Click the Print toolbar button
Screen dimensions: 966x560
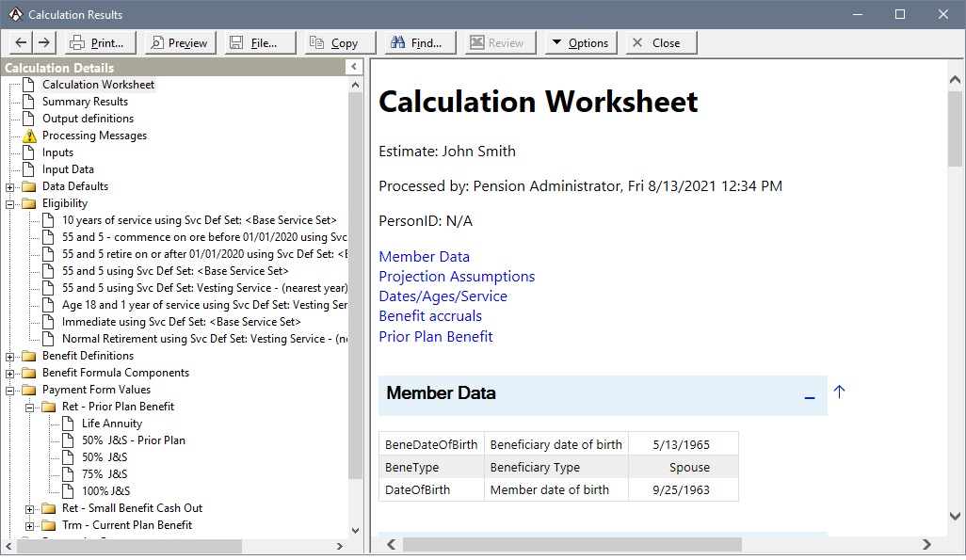click(x=100, y=42)
